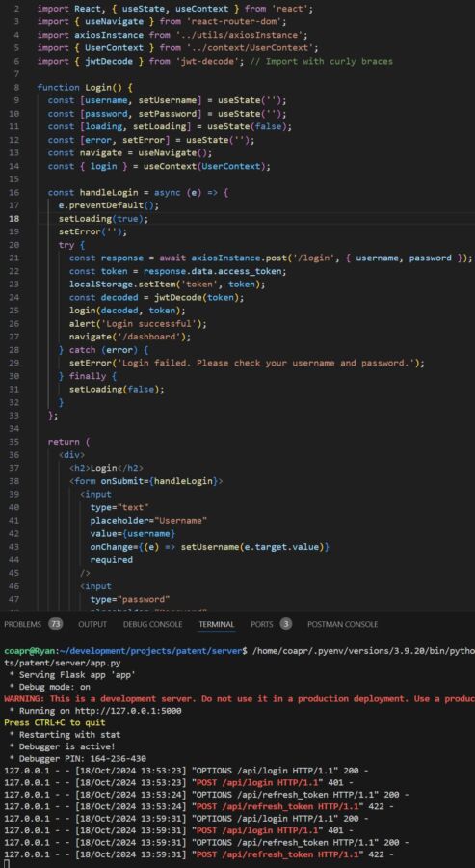Screen dimensions: 475x868
Task: Click setLoading(false) on line 31
Action: tap(117, 390)
